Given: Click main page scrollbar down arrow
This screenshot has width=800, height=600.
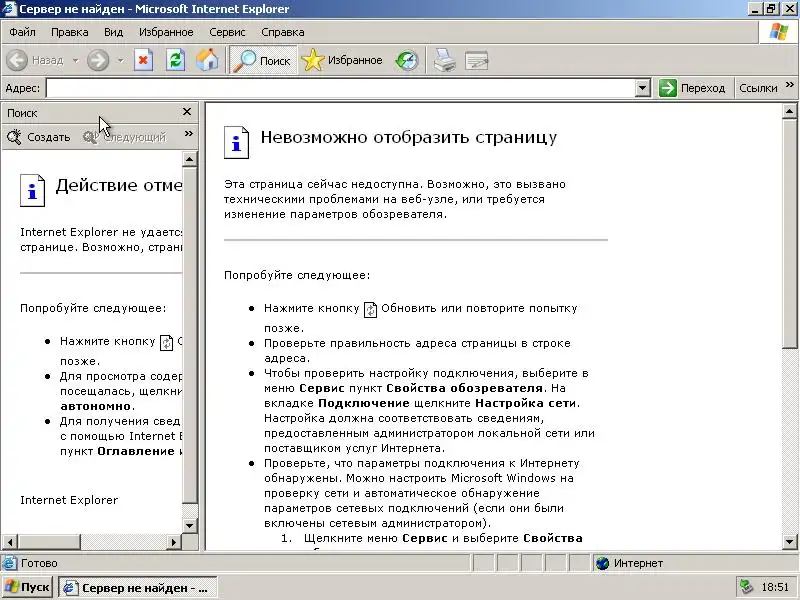Looking at the screenshot, I should tap(790, 542).
